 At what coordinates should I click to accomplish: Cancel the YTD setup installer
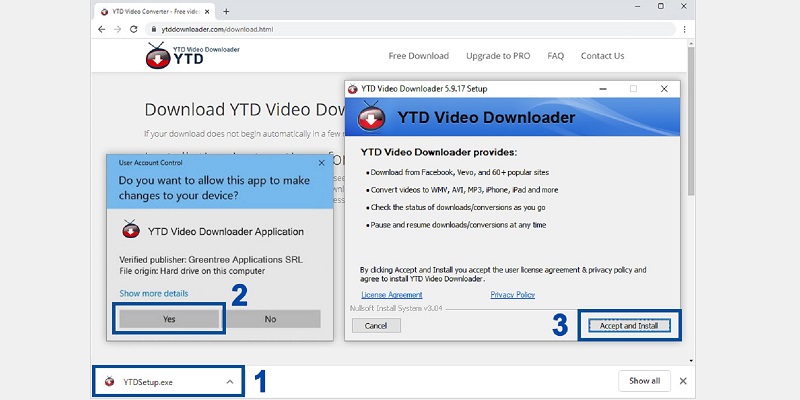click(376, 326)
